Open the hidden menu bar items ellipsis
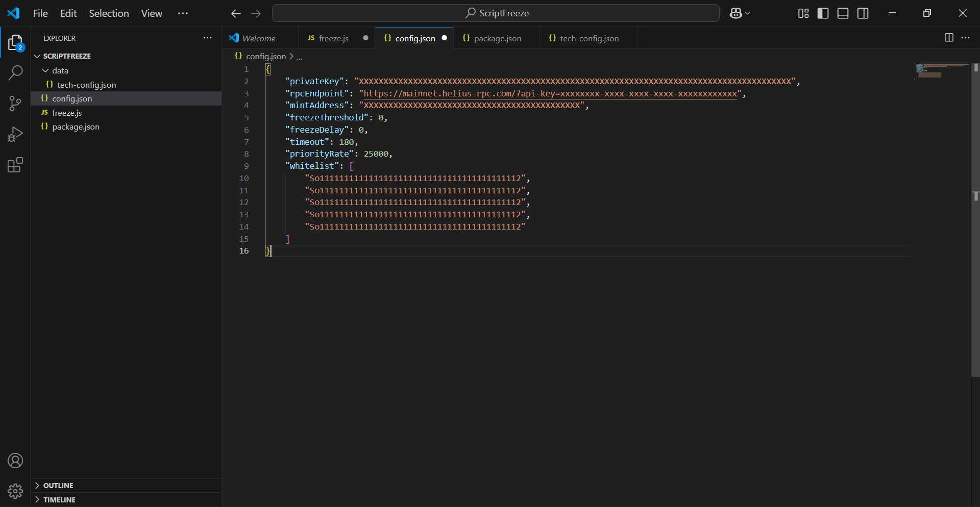The width and height of the screenshot is (980, 507). 183,13
